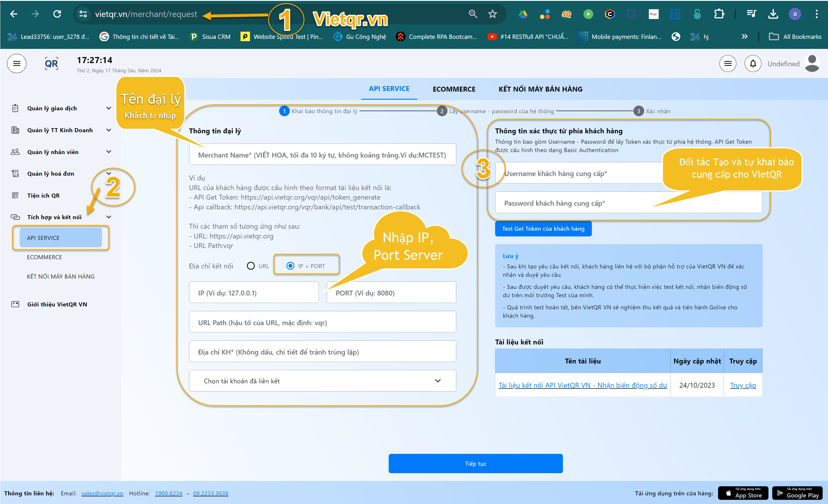828x504 pixels.
Task: Open the Truy cập document link
Action: [x=743, y=385]
